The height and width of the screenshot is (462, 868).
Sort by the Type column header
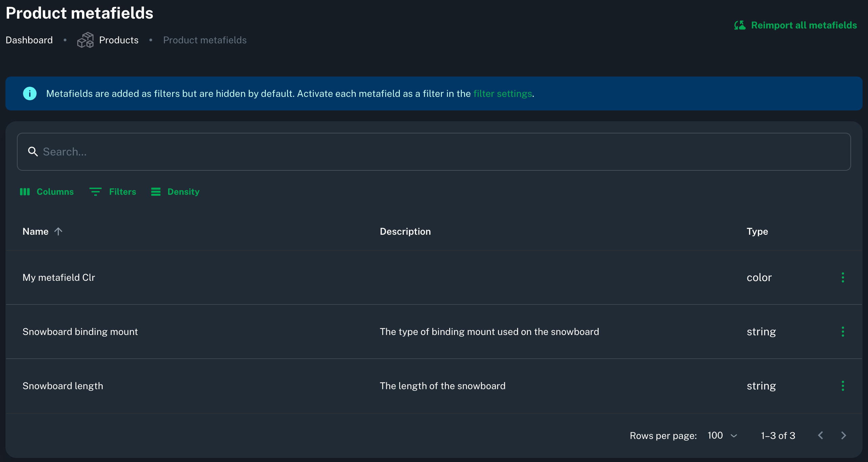757,231
